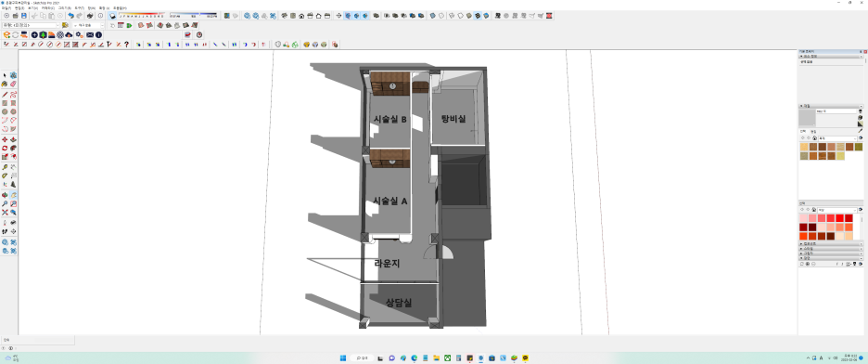Click the 탕비실 room label
Viewport: 868px width, 364px height.
(453, 119)
